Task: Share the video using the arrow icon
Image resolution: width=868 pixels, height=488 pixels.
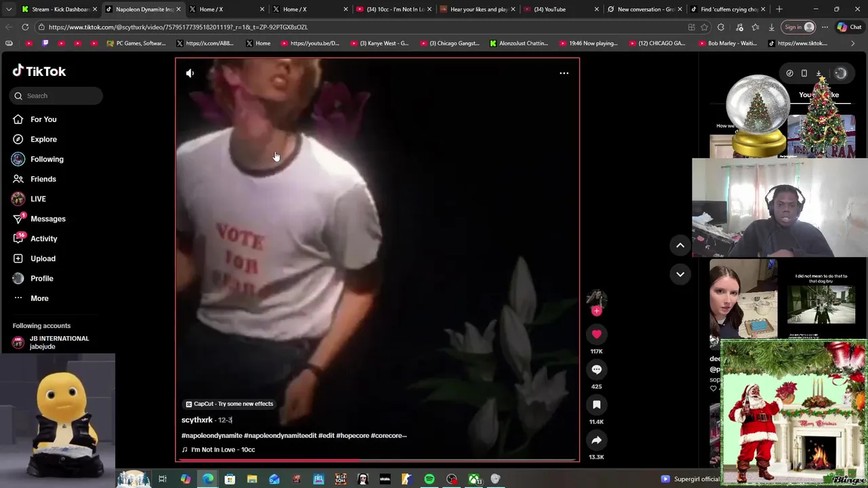Action: tap(597, 440)
